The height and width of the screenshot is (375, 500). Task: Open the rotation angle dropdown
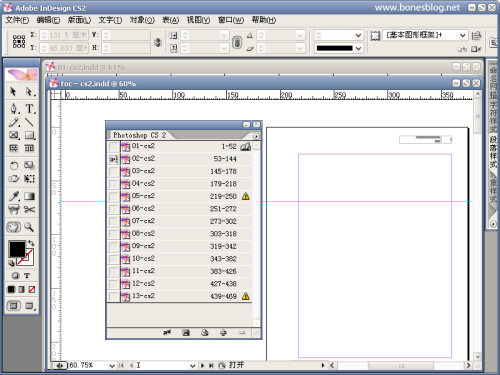point(300,35)
